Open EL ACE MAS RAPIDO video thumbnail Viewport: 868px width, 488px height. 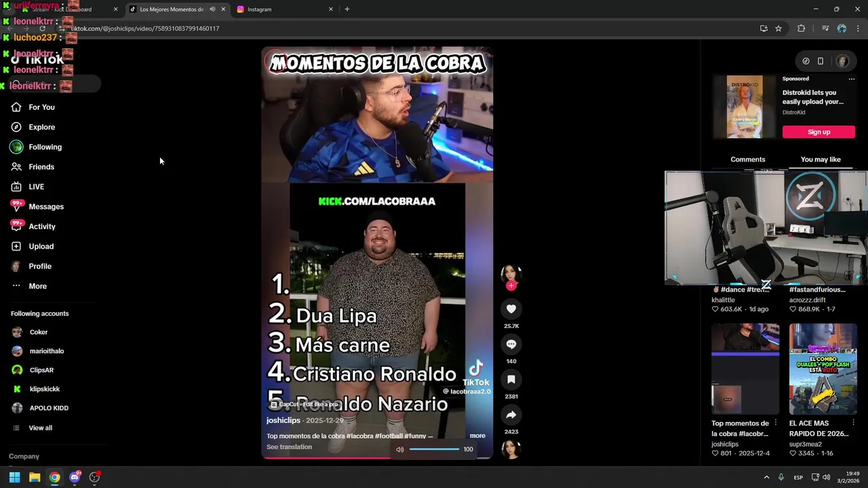823,369
